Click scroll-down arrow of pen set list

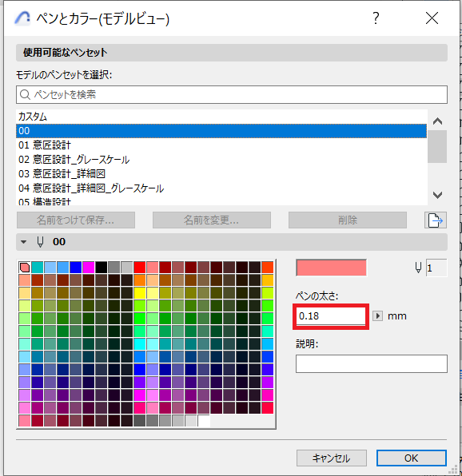pyautogui.click(x=437, y=195)
